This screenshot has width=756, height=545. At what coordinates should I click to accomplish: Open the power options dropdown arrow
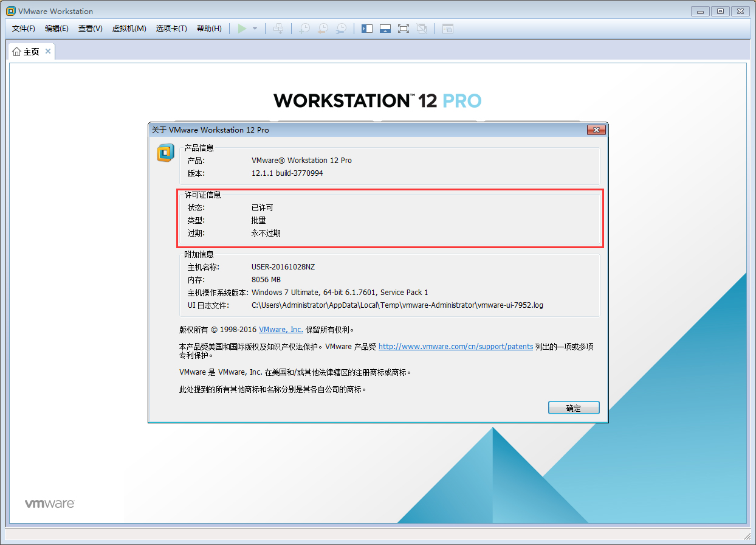click(255, 28)
